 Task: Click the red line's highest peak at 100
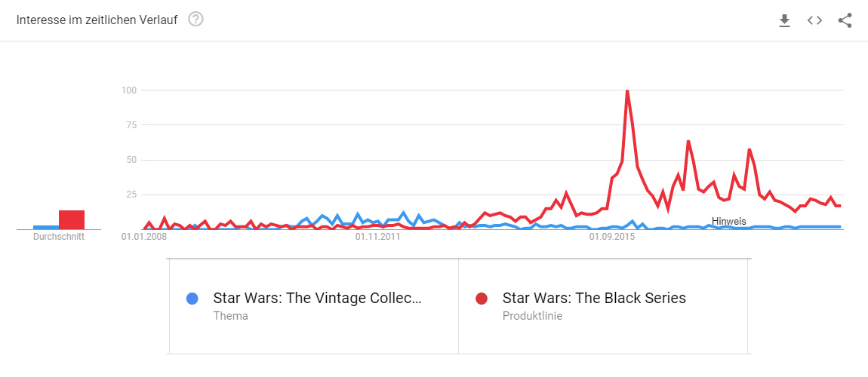pos(627,91)
